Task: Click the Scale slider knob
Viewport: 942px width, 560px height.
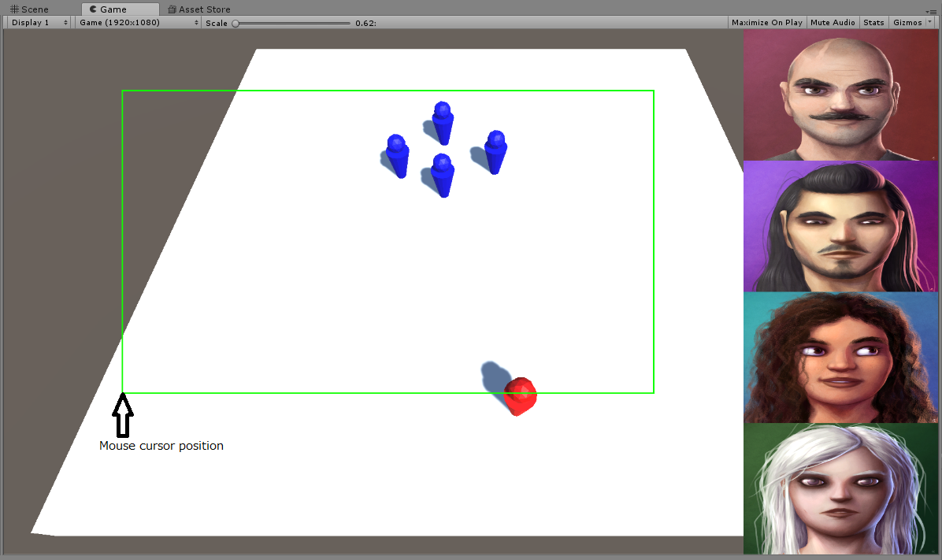Action: pyautogui.click(x=234, y=22)
